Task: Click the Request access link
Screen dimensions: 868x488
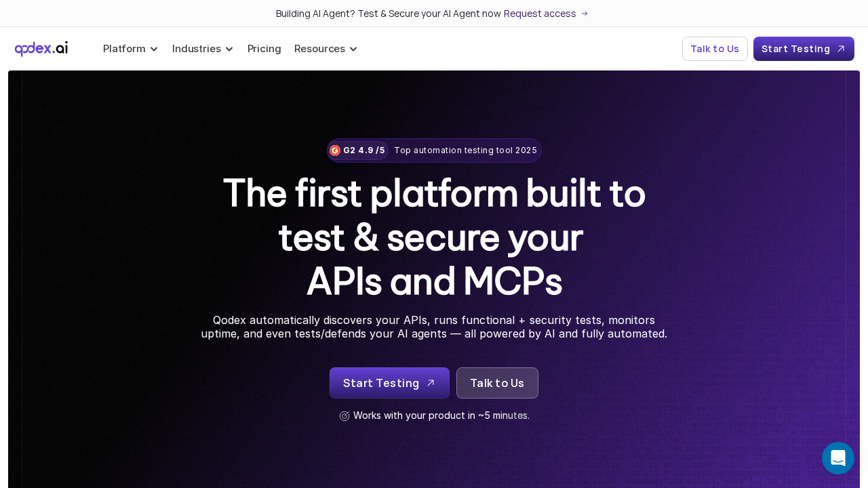Action: (x=540, y=14)
